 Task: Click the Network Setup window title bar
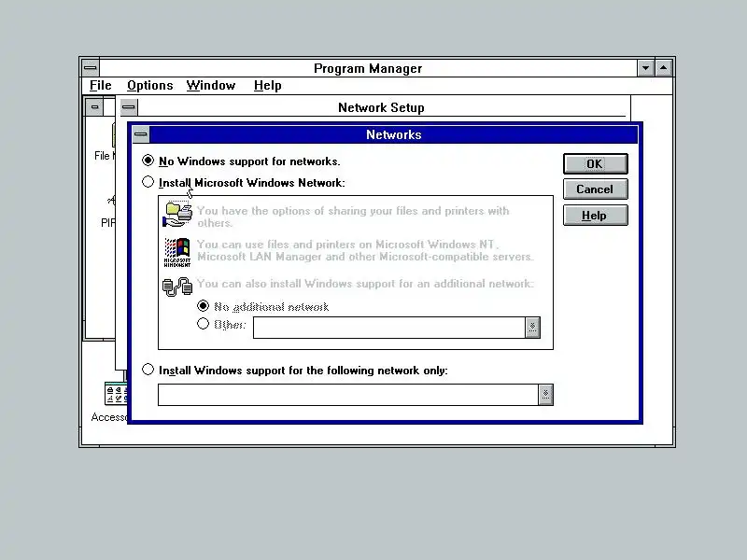pyautogui.click(x=381, y=107)
